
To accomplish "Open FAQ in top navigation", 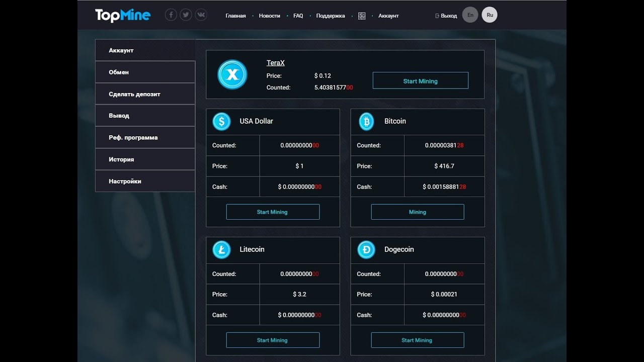I will click(298, 16).
